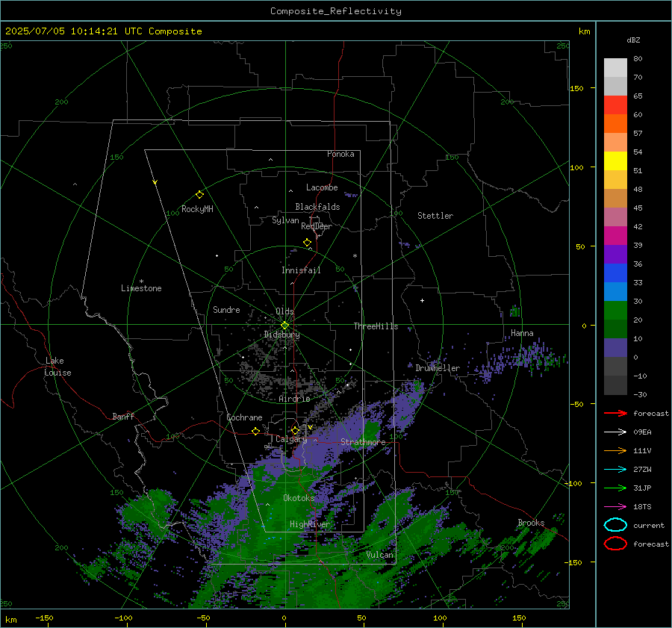This screenshot has width=672, height=628.
Task: Click the Ponoka town label
Action: pyautogui.click(x=340, y=154)
